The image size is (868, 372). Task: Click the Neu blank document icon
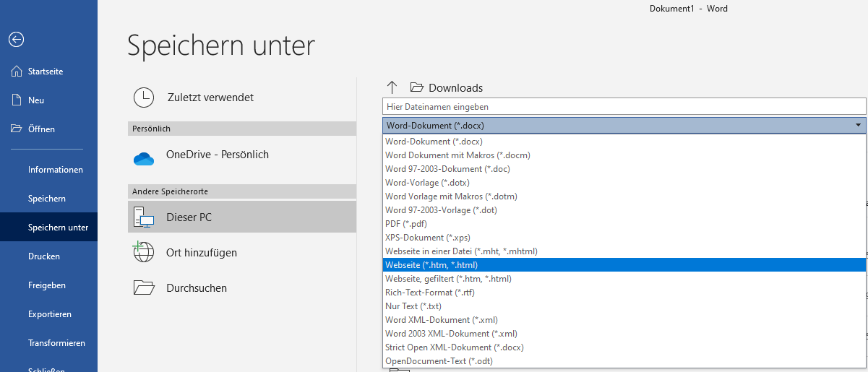[17, 100]
